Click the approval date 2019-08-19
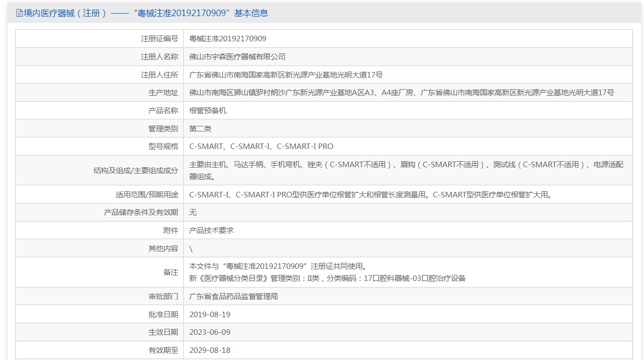The image size is (644, 360). pyautogui.click(x=209, y=315)
